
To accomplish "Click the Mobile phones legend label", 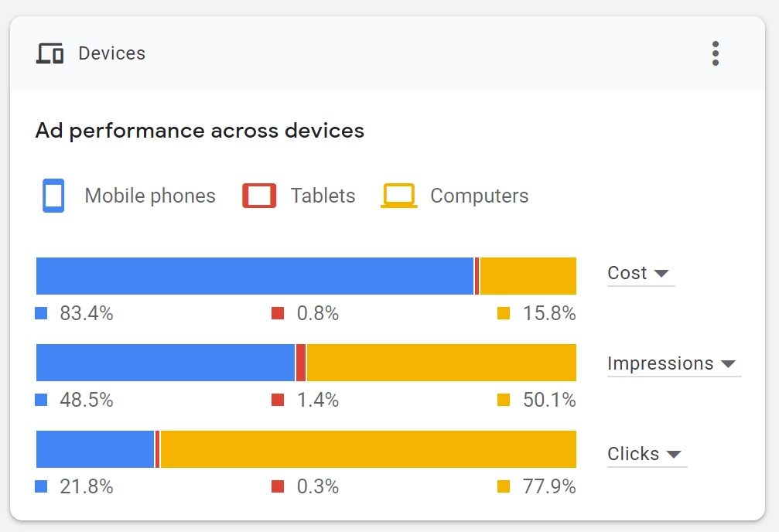I will tap(150, 196).
